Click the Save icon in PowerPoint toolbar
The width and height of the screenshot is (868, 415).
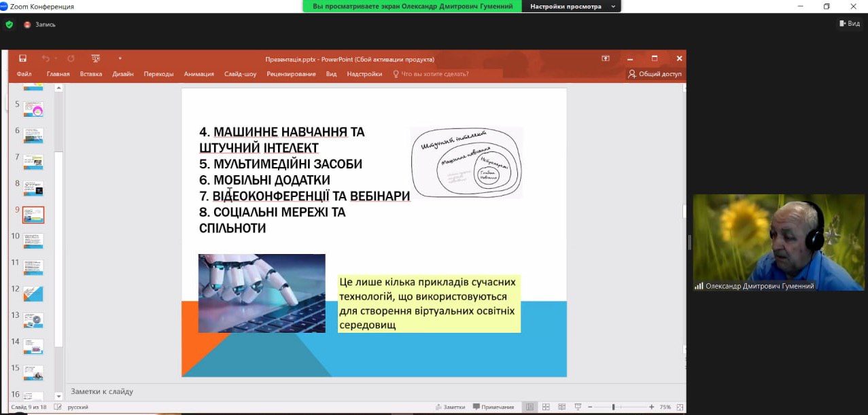pos(23,58)
